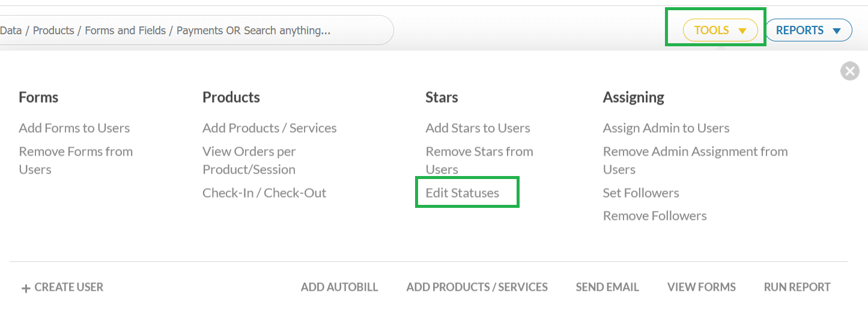Select Add Forms to Users
Image resolution: width=868 pixels, height=313 pixels.
[x=74, y=128]
